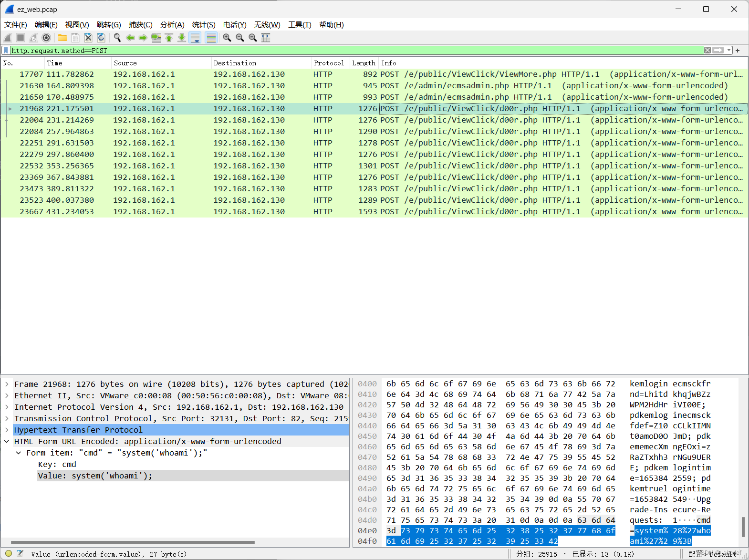The height and width of the screenshot is (560, 749).
Task: Click the capture file properties icon in status bar
Action: click(x=20, y=553)
